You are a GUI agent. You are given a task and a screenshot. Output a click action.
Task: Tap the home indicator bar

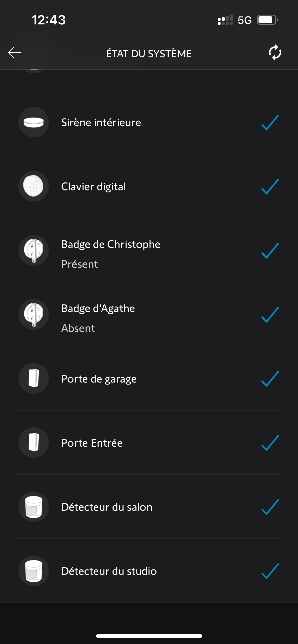coord(149,636)
